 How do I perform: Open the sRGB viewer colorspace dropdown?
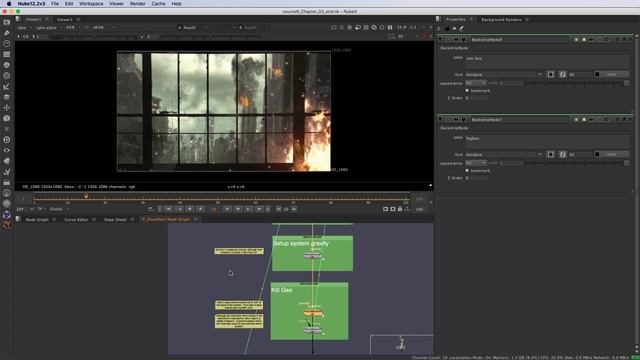(104, 27)
